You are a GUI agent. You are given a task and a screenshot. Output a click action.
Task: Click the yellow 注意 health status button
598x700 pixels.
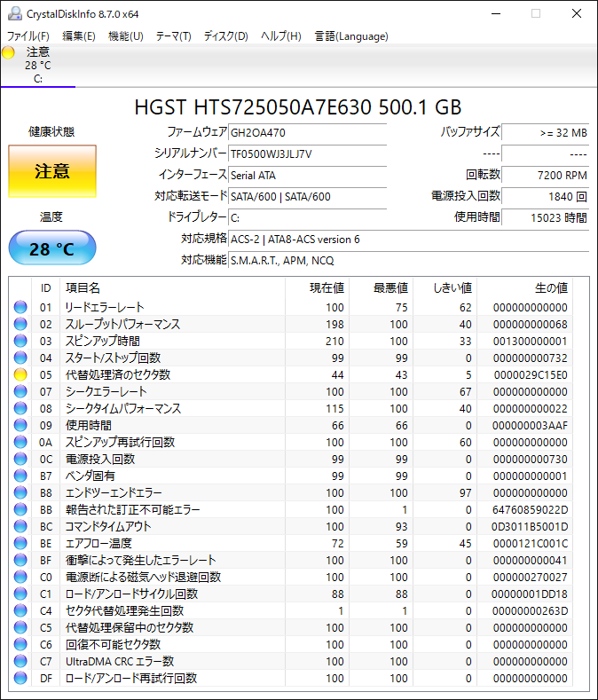tap(51, 171)
